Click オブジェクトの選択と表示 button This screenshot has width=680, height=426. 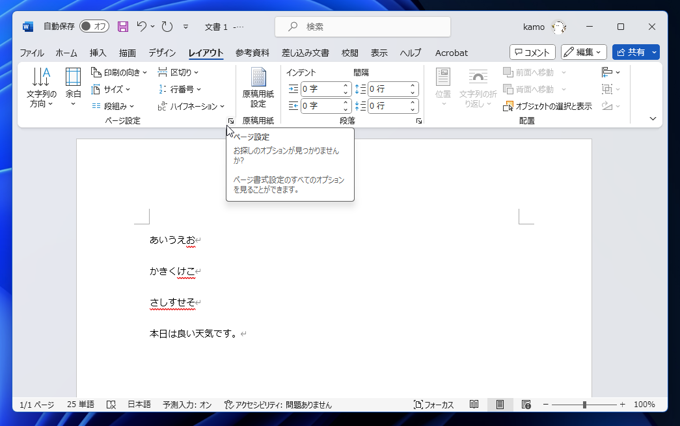click(547, 106)
